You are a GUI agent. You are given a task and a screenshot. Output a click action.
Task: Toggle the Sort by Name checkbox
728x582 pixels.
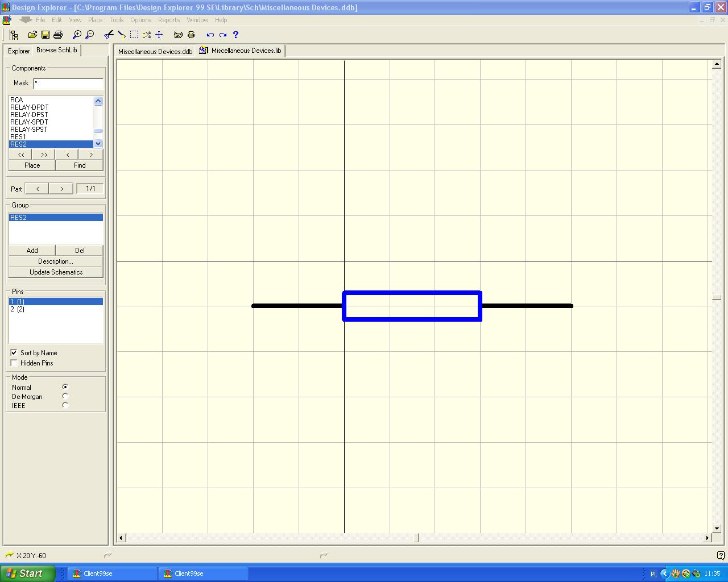coord(14,352)
